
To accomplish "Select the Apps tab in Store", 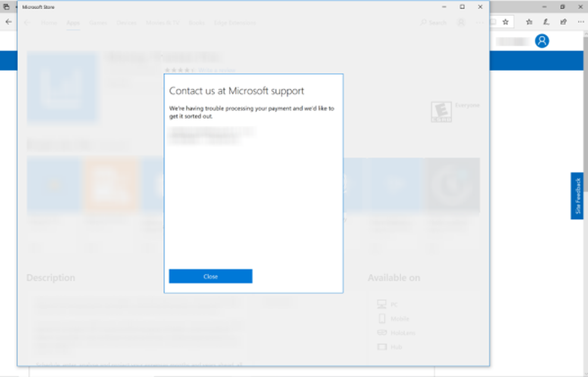I will coord(73,23).
